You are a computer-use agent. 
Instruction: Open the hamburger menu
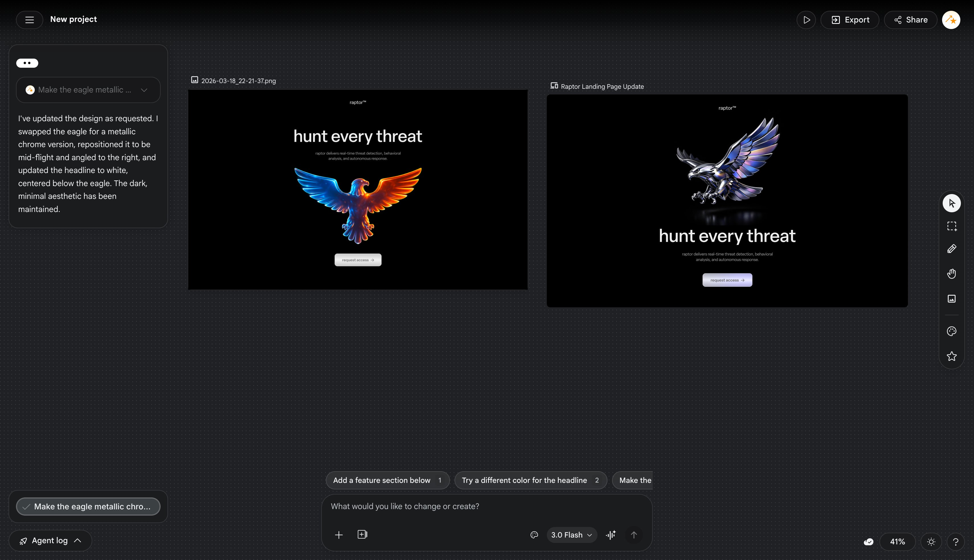click(30, 20)
